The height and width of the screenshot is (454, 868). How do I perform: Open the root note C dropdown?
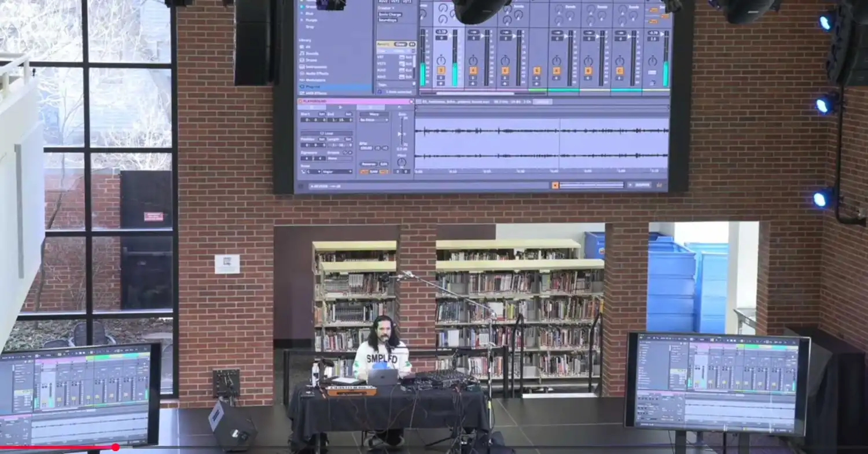pos(313,172)
